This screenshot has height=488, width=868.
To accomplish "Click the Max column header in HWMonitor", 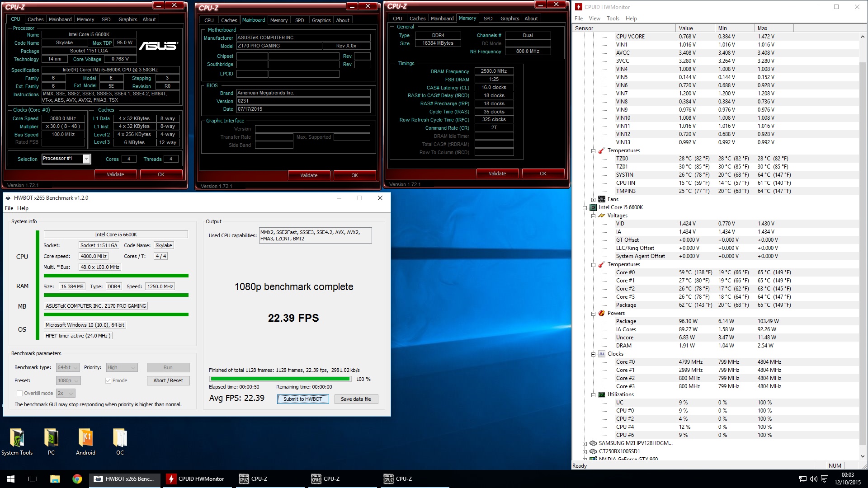I will [774, 28].
